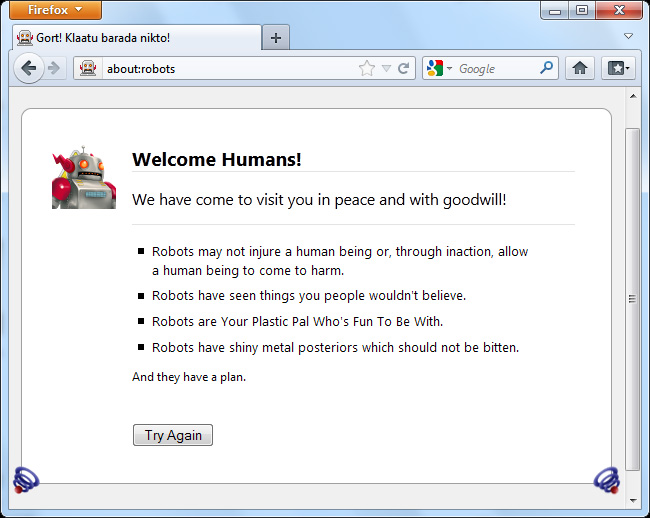
Task: Go to the home page icon
Action: point(580,68)
